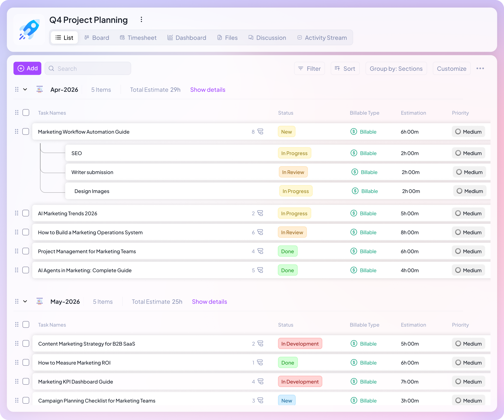Click into the Search input field
Viewport: 504px width, 420px height.
coord(88,69)
